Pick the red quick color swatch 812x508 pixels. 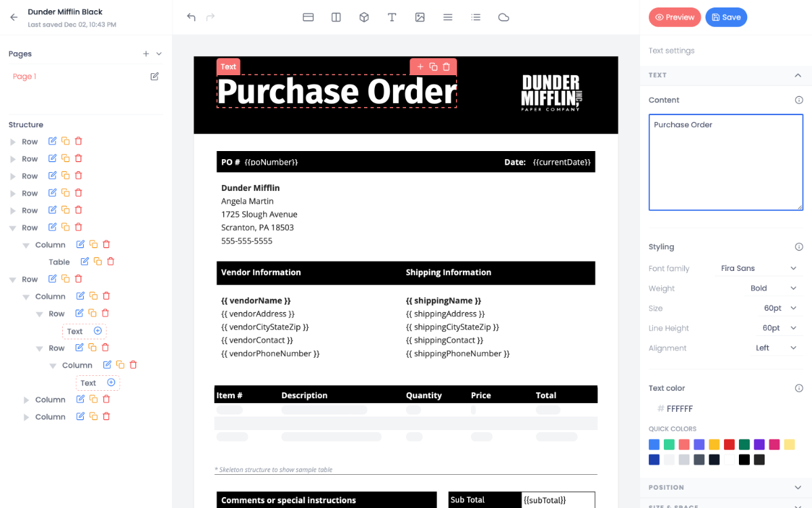click(729, 444)
